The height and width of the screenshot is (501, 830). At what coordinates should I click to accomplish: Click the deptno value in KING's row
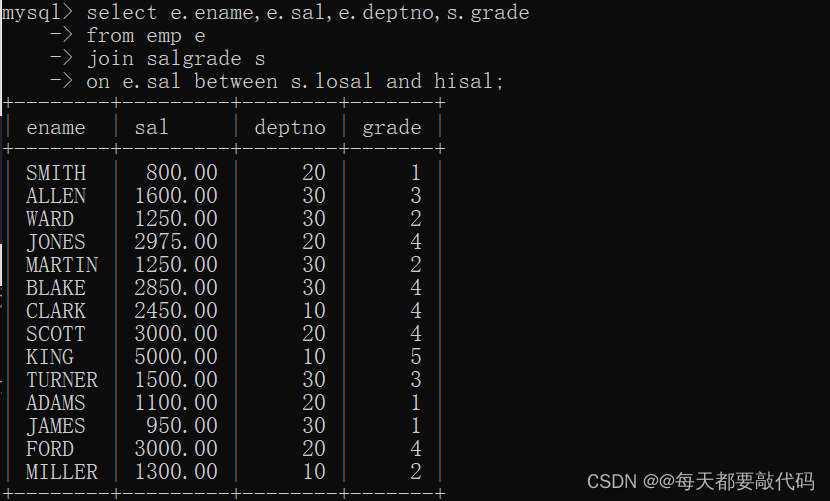[314, 357]
